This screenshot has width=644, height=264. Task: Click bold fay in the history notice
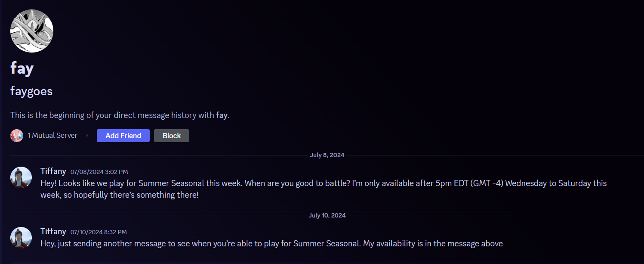tap(222, 115)
